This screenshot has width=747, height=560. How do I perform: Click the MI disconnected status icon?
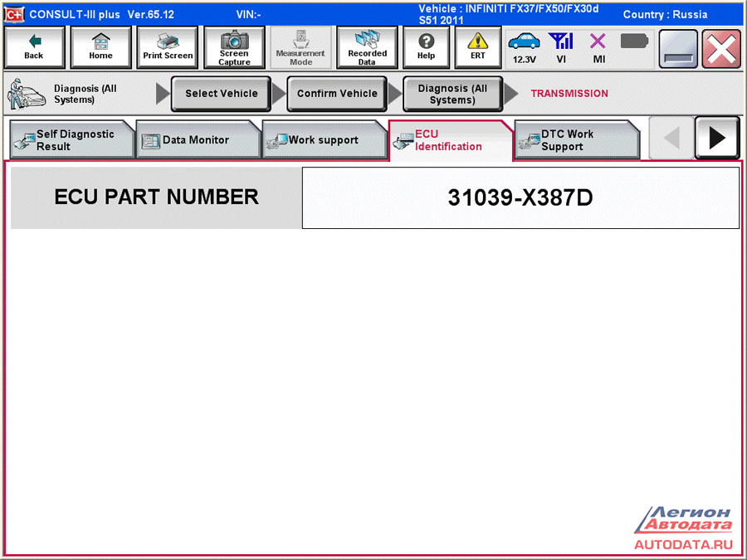tap(598, 47)
